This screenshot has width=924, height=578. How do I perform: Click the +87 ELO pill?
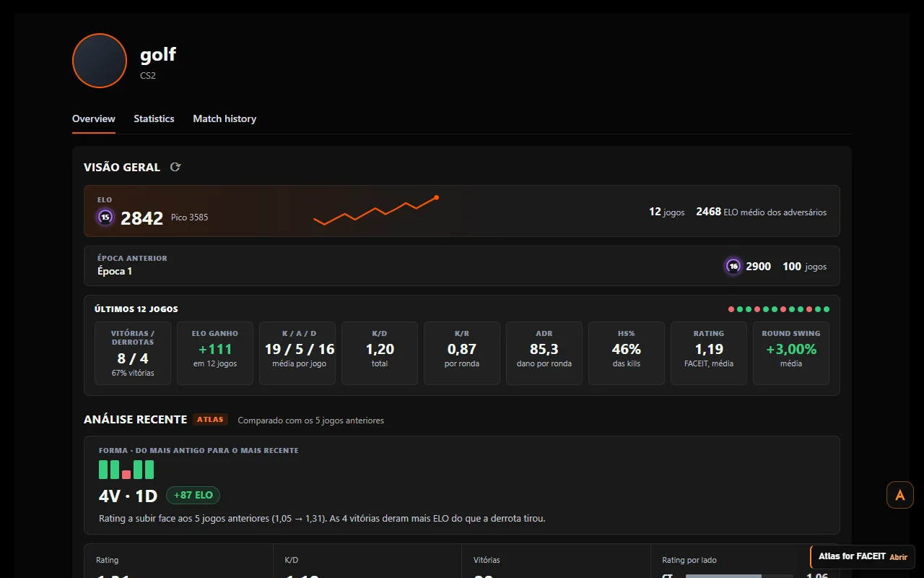tap(193, 496)
